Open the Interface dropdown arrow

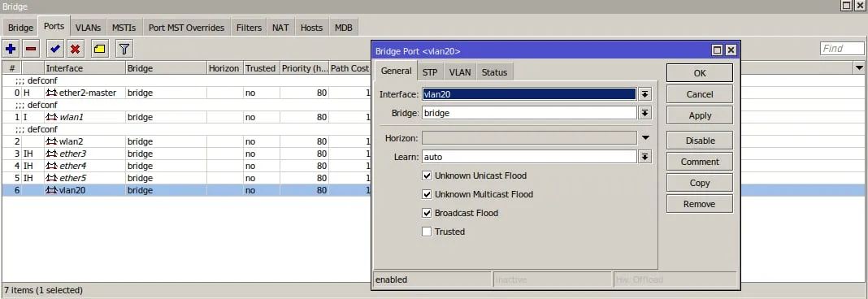(645, 94)
